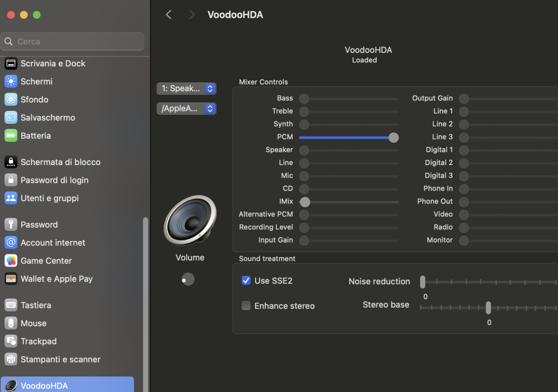
Task: Click the IMix slider knob
Action: pos(305,202)
